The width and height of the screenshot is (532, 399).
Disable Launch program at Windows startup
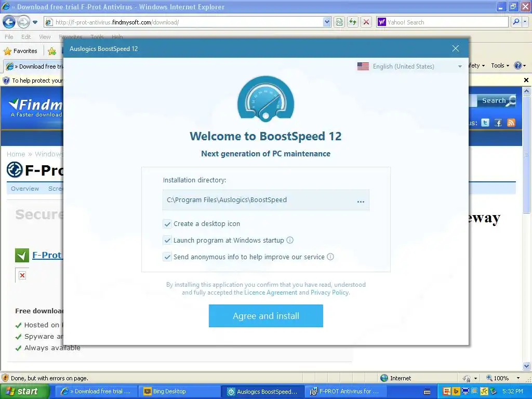[167, 240]
